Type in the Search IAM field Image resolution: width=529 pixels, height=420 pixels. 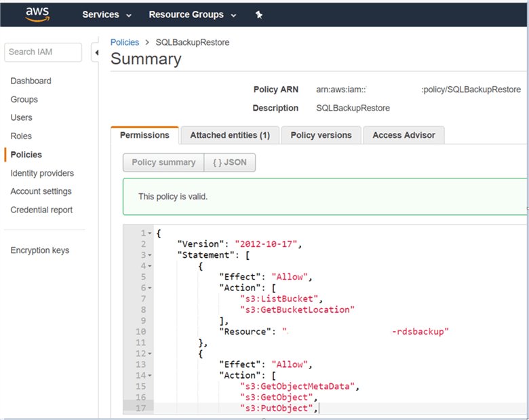(x=43, y=52)
